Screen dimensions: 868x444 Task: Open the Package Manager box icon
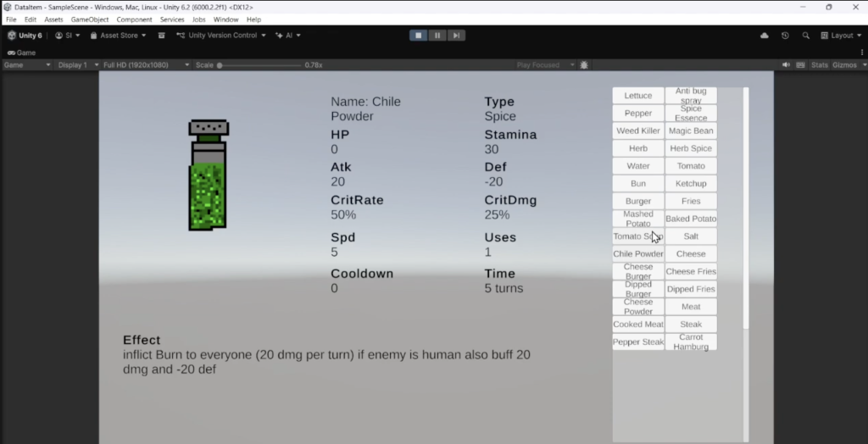[161, 36]
